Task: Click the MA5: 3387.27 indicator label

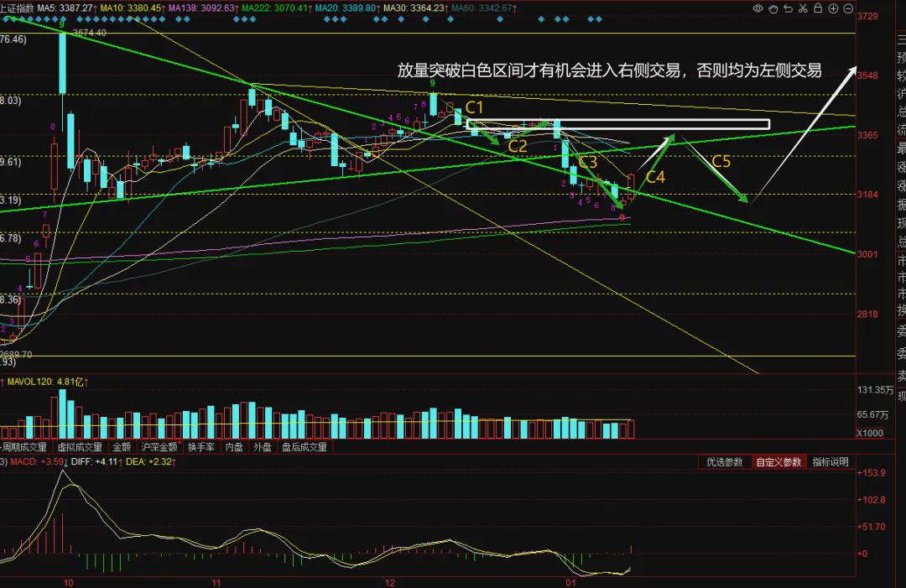Action: tap(65, 8)
